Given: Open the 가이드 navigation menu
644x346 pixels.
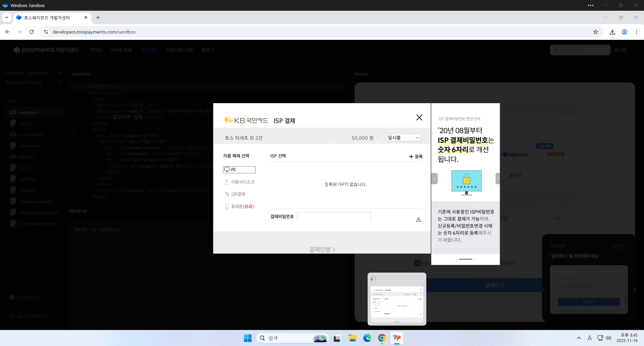Looking at the screenshot, I should point(96,50).
